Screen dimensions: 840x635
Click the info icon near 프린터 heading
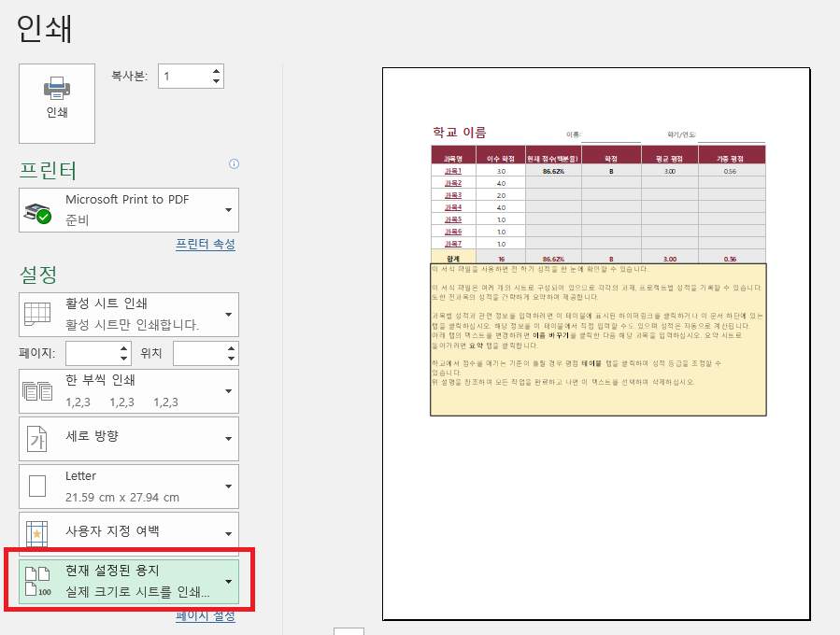233,164
